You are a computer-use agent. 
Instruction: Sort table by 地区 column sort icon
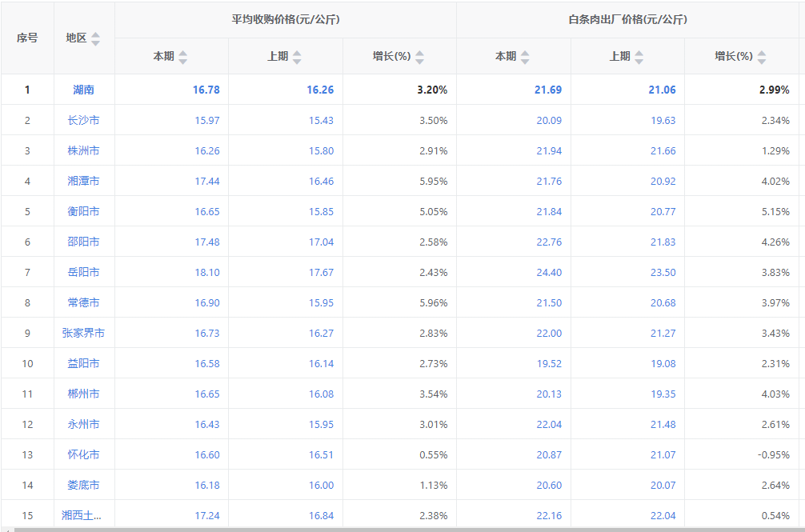tap(96, 38)
